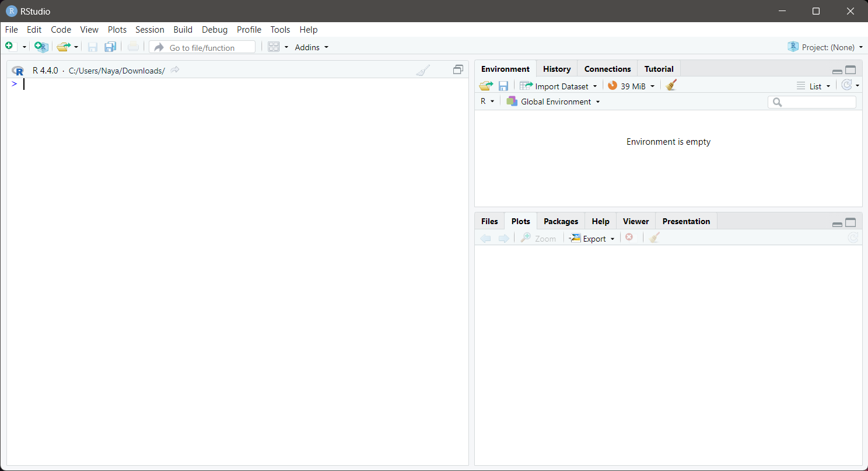The height and width of the screenshot is (471, 868).
Task: Clear the console using the broom icon
Action: 423,69
